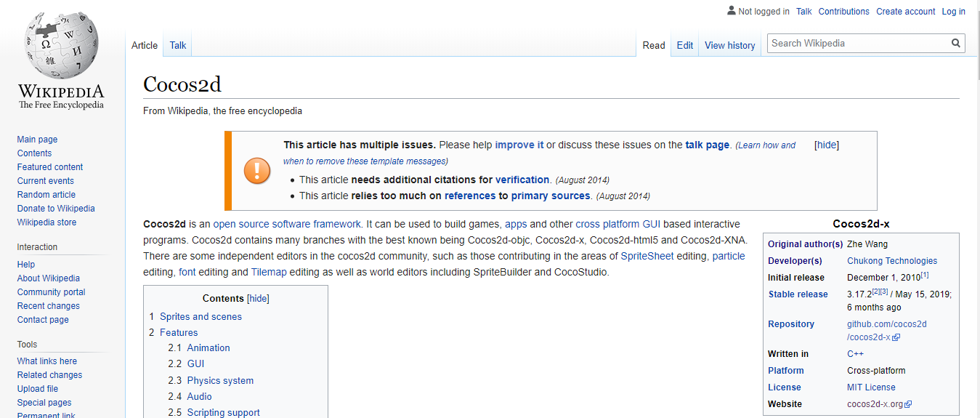Open the Help link
This screenshot has width=980, height=418.
point(26,265)
